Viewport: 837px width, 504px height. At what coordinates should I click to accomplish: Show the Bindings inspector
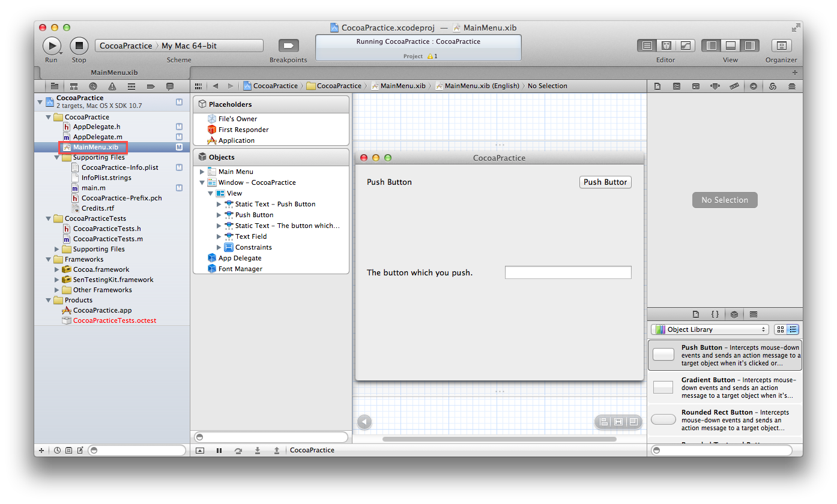coord(773,86)
